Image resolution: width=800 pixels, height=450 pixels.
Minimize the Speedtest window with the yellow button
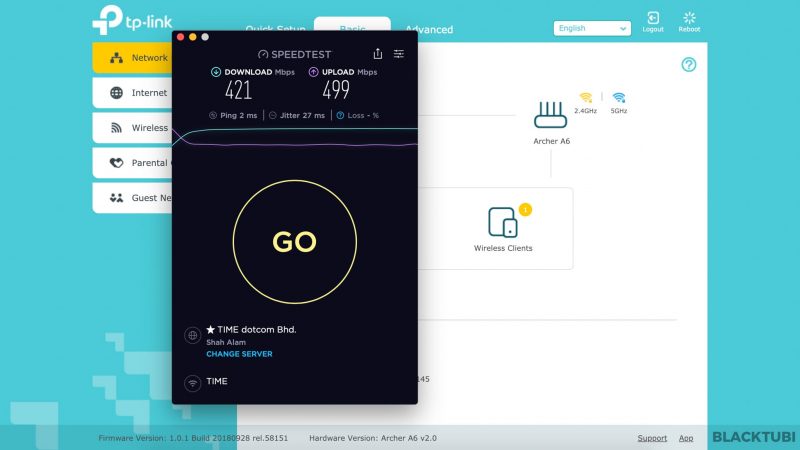192,37
